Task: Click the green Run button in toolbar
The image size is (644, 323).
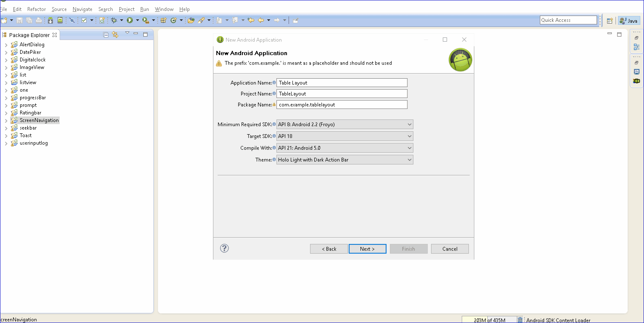Action: click(130, 20)
